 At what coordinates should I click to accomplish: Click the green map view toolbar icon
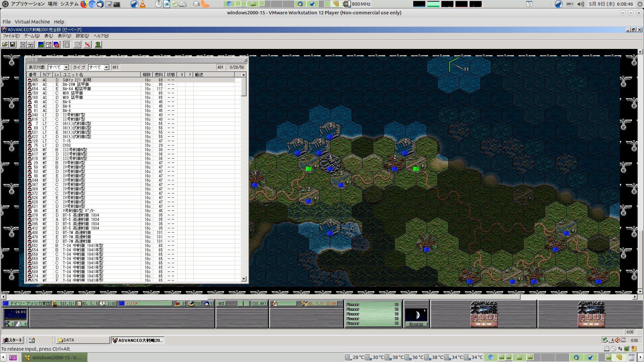click(41, 45)
